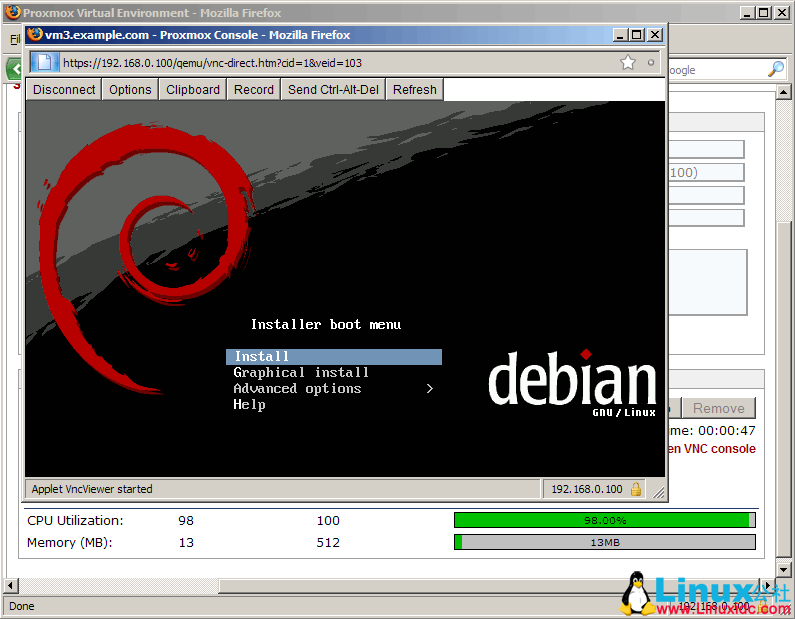Choose Graphical install from the boot menu
Viewport: 795px width, 619px height.
[x=301, y=373]
